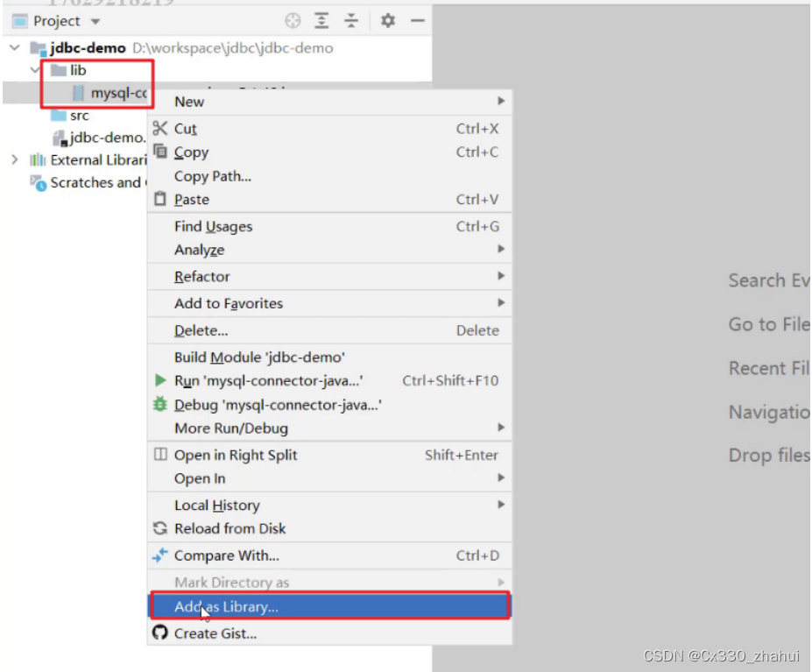This screenshot has width=812, height=672.
Task: Open Add to Favorites submenu
Action: (x=330, y=303)
